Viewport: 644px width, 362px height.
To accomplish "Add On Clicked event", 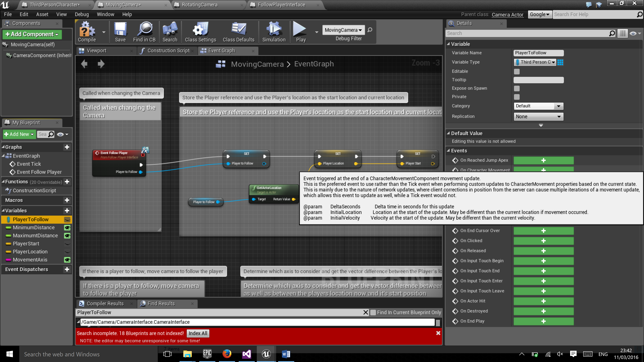I will (x=543, y=241).
